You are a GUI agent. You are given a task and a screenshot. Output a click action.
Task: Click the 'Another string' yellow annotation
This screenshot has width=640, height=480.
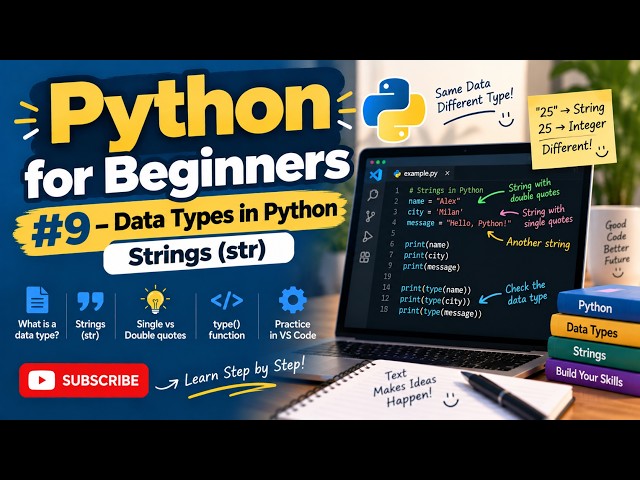[x=538, y=243]
